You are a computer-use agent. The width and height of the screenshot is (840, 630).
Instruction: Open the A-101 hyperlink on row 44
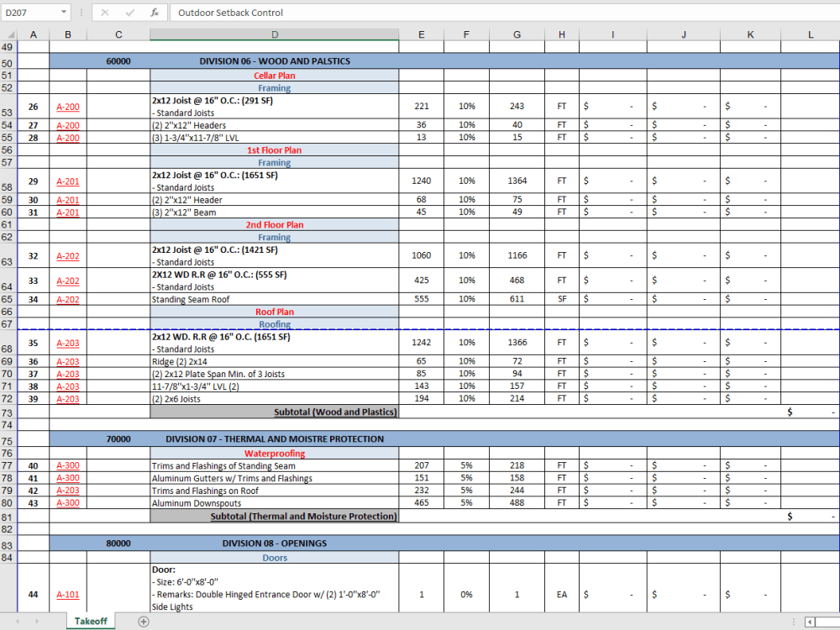pyautogui.click(x=67, y=594)
